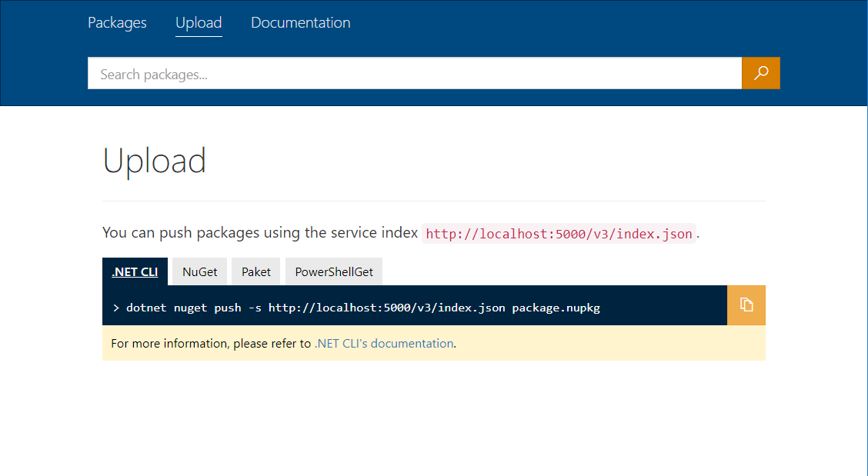Open the .NET CLI's documentation link
Viewport: 868px width, 476px height.
pyautogui.click(x=384, y=343)
